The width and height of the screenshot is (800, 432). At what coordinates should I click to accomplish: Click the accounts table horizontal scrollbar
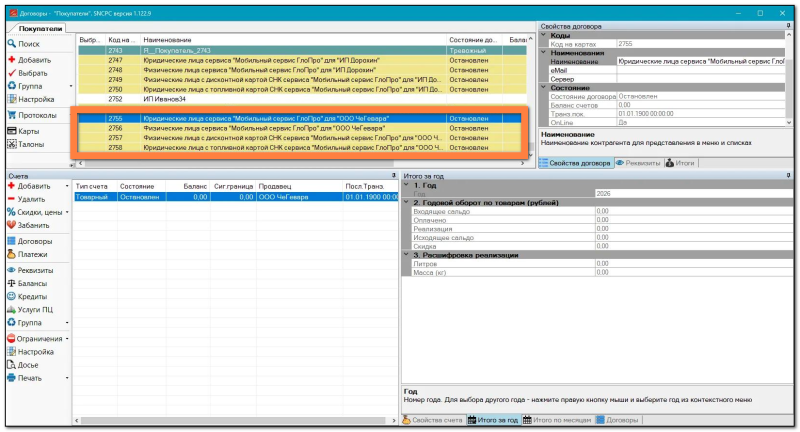(233, 421)
